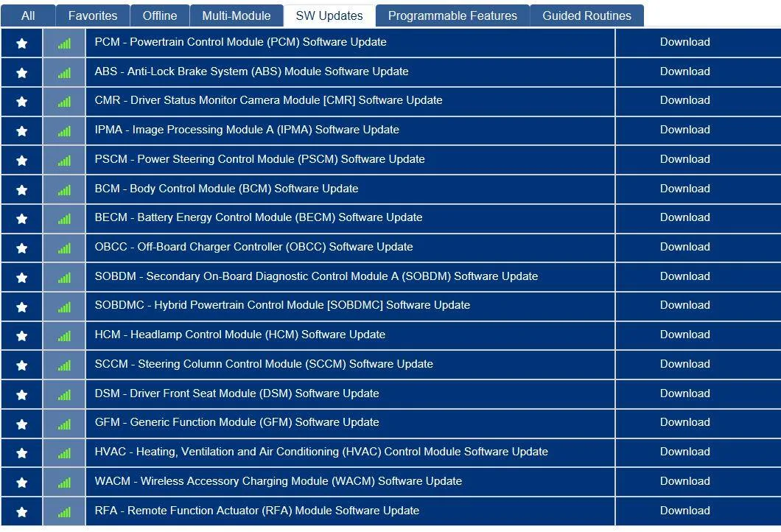Toggle favorite star for WACM row
The height and width of the screenshot is (532, 781).
coord(21,482)
